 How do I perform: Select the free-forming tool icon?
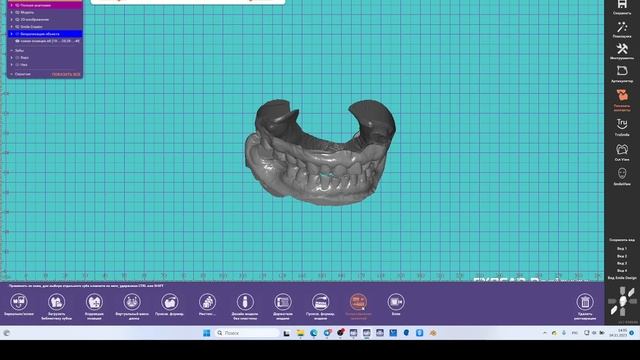[169, 302]
